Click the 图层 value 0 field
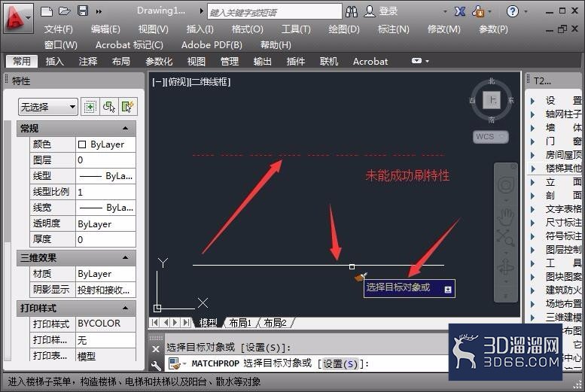Image resolution: width=585 pixels, height=392 pixels. 105,160
